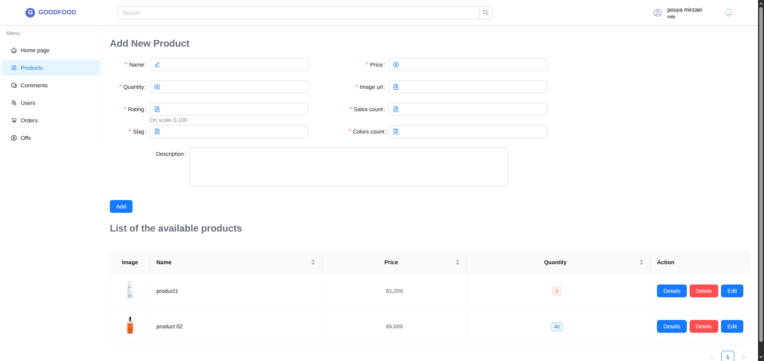This screenshot has width=764, height=361.
Task: Click the file icon in Colors count field
Action: (x=396, y=132)
